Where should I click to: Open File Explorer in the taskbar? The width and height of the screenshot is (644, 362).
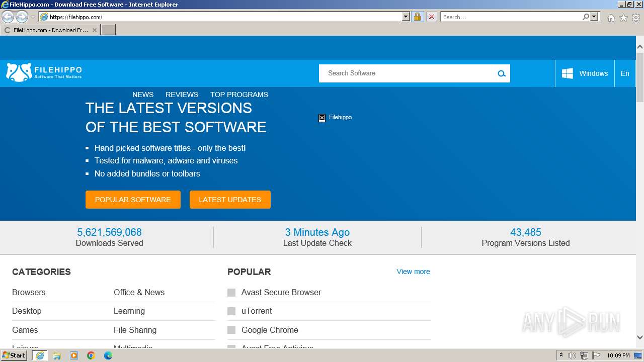pos(57,355)
